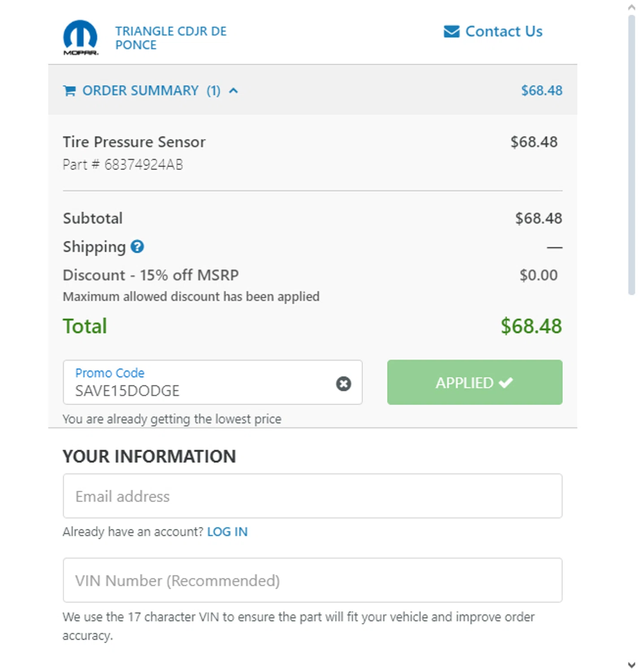Viewport: 639px width, 672px height.
Task: Click the Tire Pressure Sensor item name
Action: pos(134,142)
